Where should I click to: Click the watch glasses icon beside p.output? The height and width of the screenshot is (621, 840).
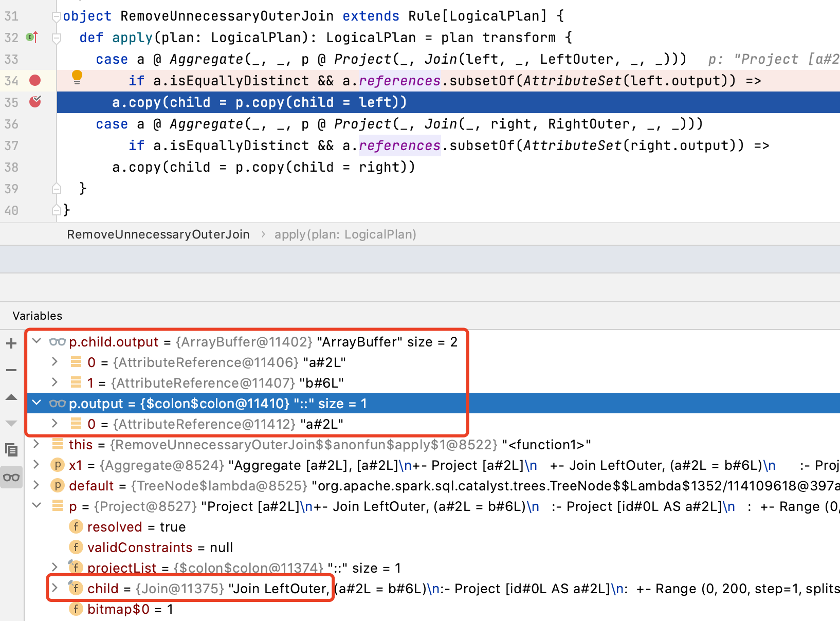coord(57,404)
